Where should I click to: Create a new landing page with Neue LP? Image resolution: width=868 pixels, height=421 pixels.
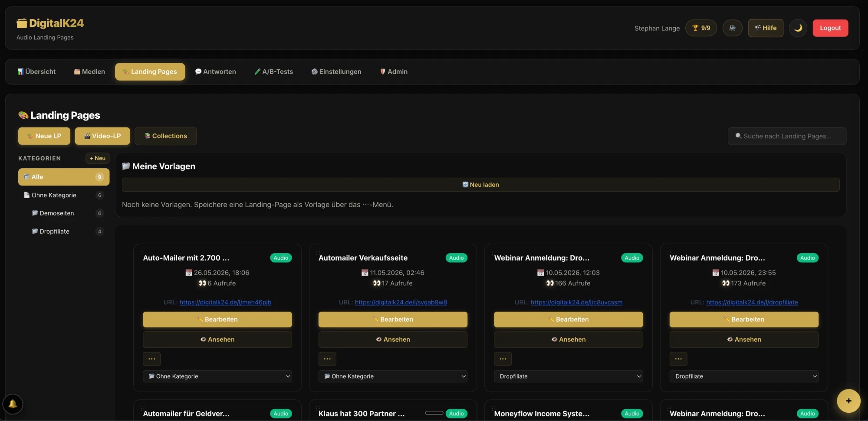[x=44, y=136]
